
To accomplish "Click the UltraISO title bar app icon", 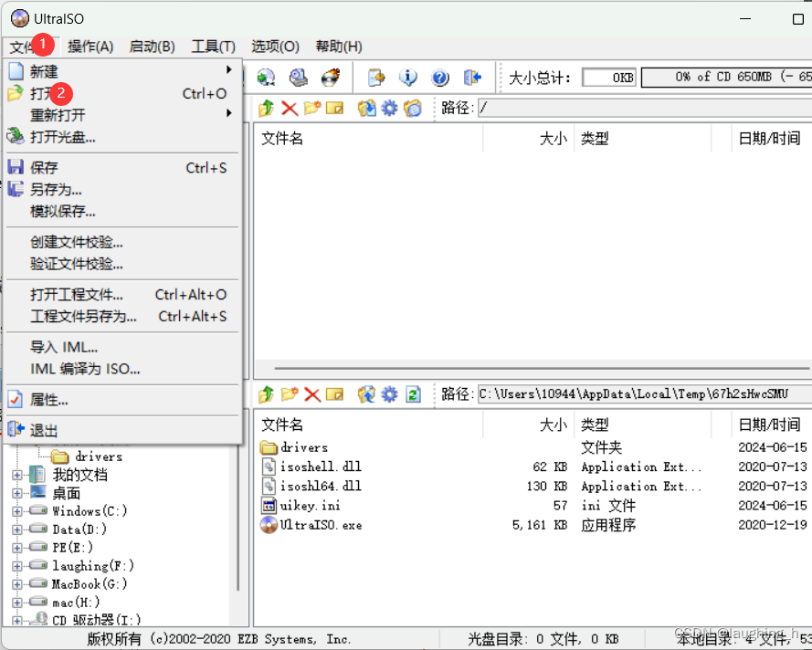I will (20, 18).
